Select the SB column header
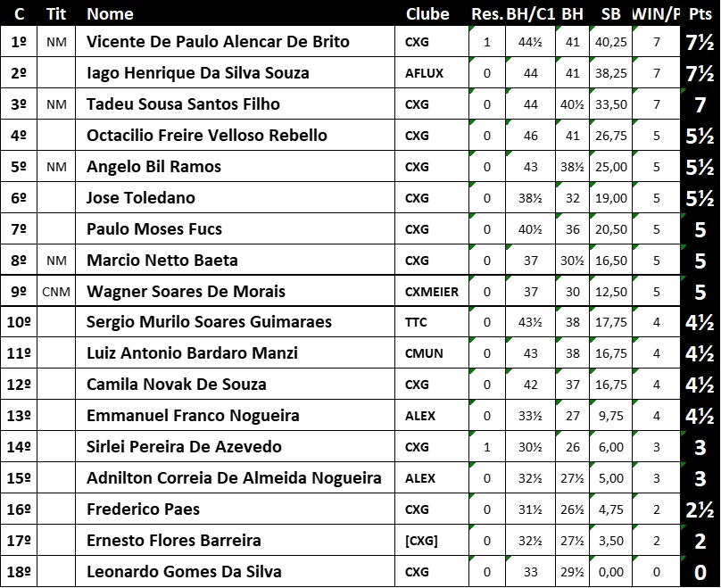The height and width of the screenshot is (588, 721). coord(611,13)
